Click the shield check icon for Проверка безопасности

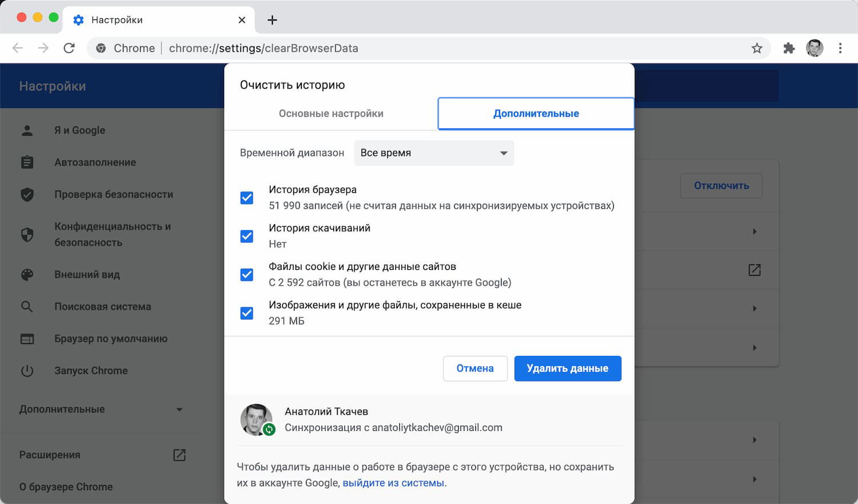point(27,195)
